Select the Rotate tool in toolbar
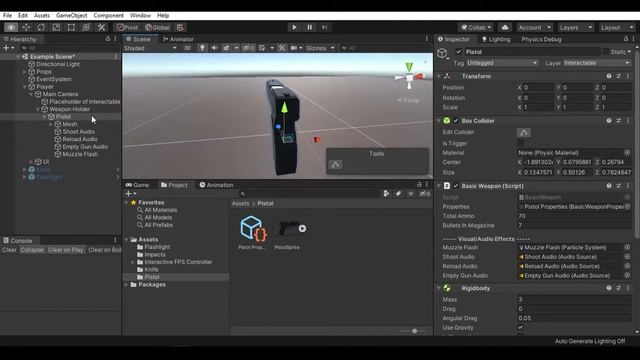Screen dimensions: 640x360 tap(41, 27)
